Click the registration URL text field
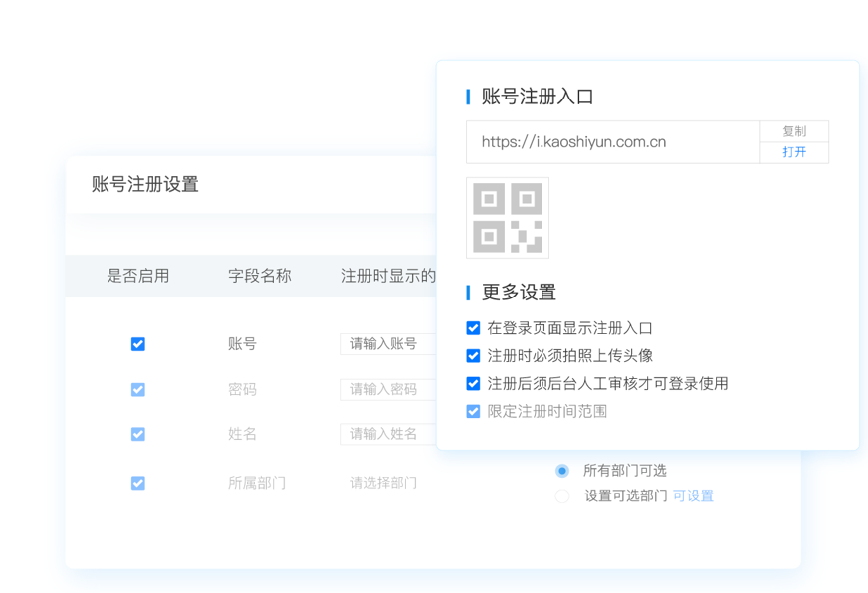Image resolution: width=868 pixels, height=593 pixels. point(612,142)
